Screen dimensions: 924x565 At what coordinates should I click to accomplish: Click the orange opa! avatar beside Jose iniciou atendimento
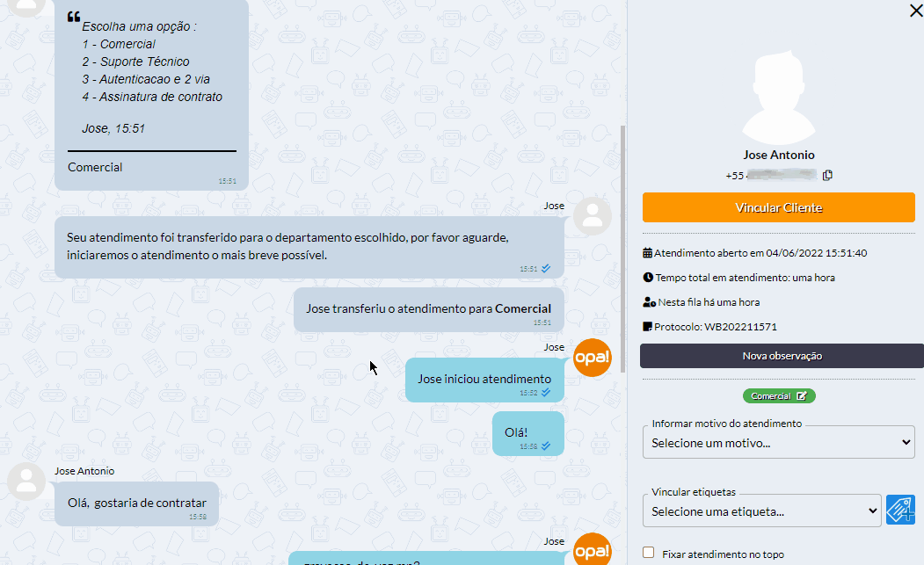[593, 358]
